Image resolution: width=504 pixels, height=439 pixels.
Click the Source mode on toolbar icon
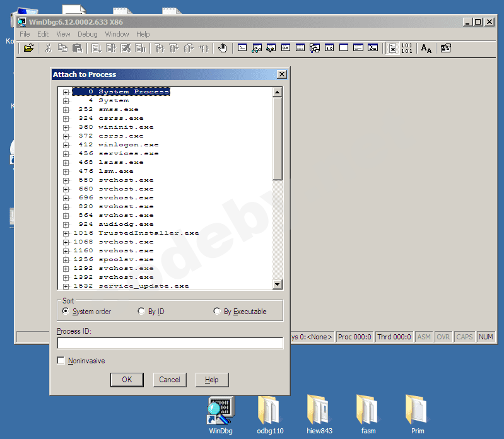point(392,48)
